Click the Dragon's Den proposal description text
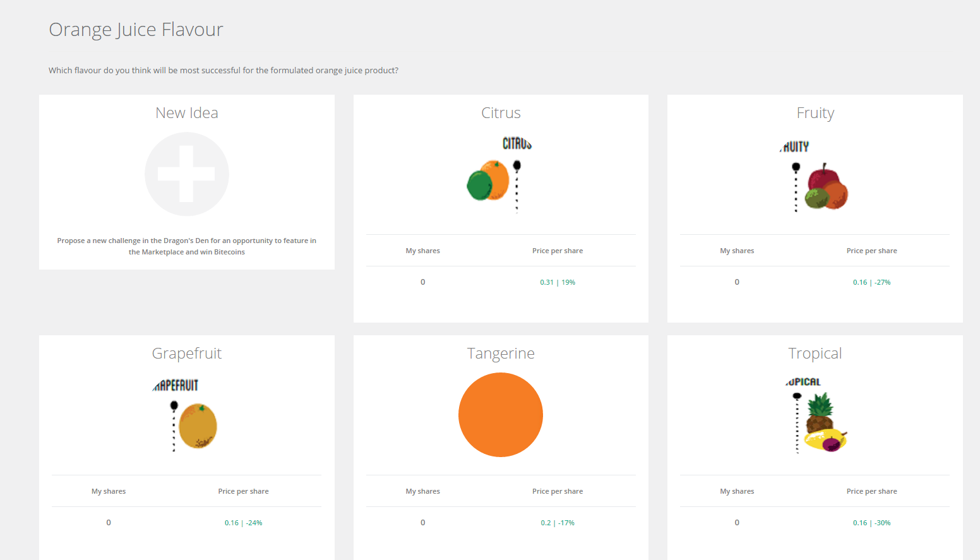Screen dimensions: 980x560 pyautogui.click(x=186, y=246)
